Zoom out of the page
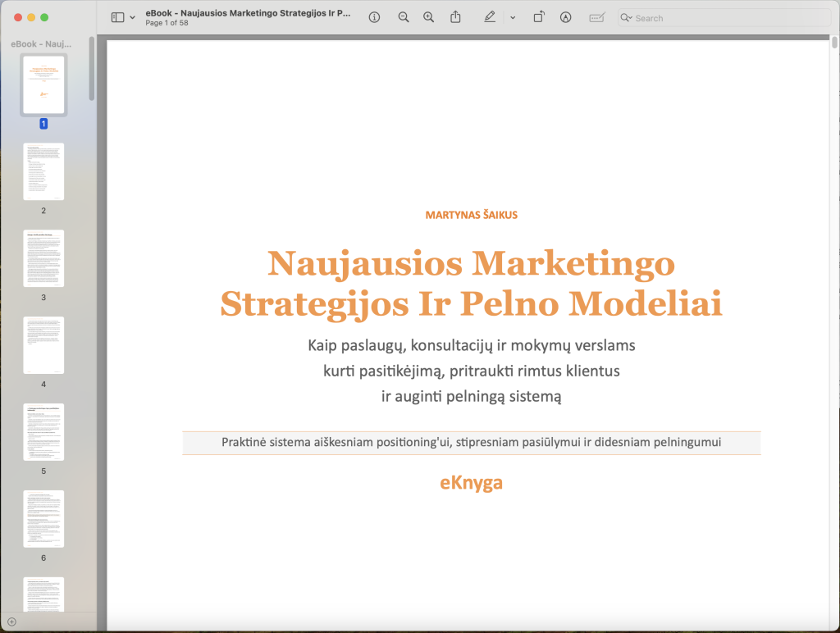The width and height of the screenshot is (840, 633). tap(404, 18)
